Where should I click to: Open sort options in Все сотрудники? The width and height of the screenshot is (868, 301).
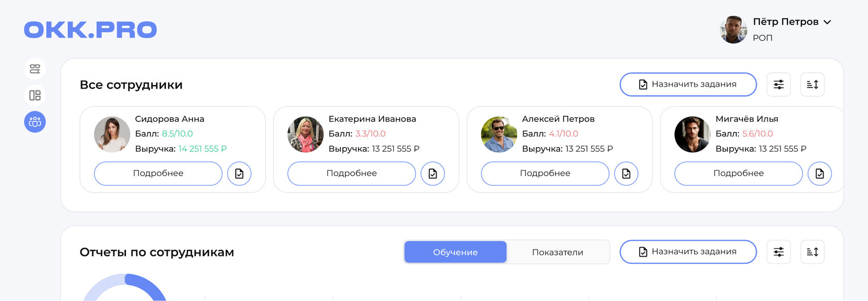click(812, 85)
